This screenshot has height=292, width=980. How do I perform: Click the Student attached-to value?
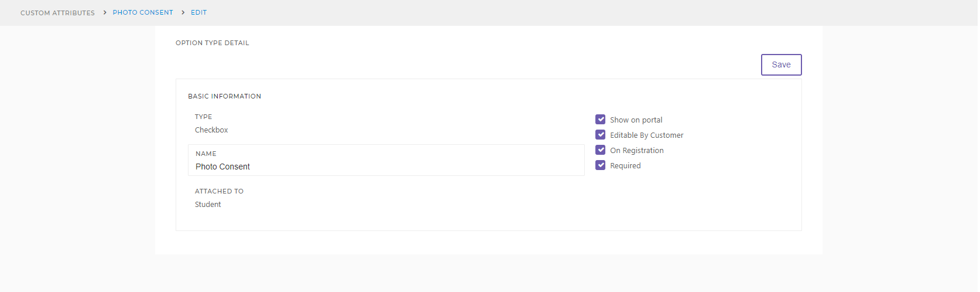pyautogui.click(x=208, y=205)
